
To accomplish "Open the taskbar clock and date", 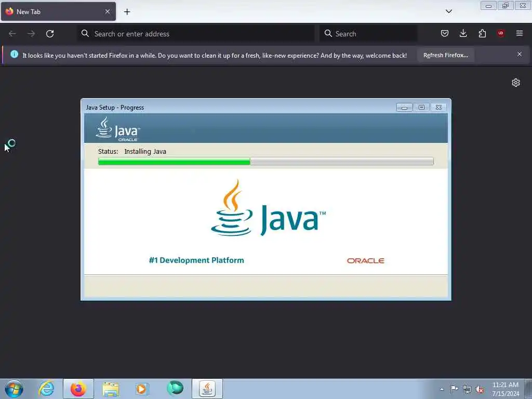I will coord(506,389).
